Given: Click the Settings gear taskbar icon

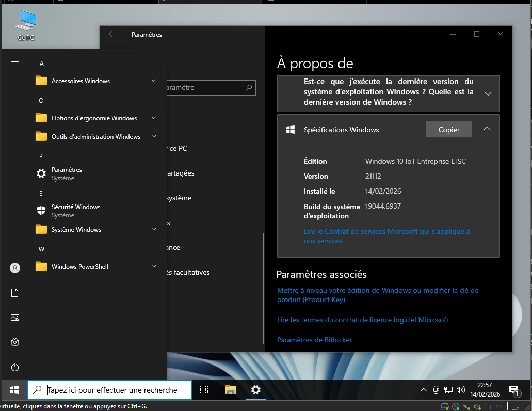Looking at the screenshot, I should pyautogui.click(x=256, y=390).
